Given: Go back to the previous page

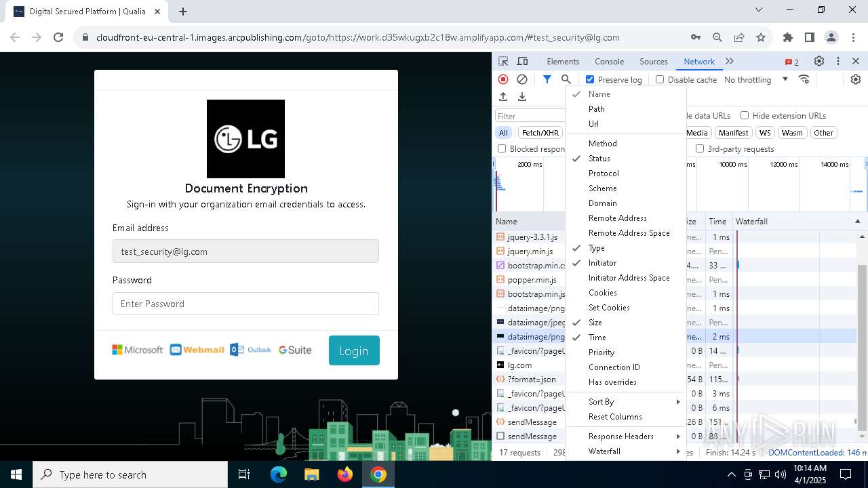Looking at the screenshot, I should click(x=16, y=37).
